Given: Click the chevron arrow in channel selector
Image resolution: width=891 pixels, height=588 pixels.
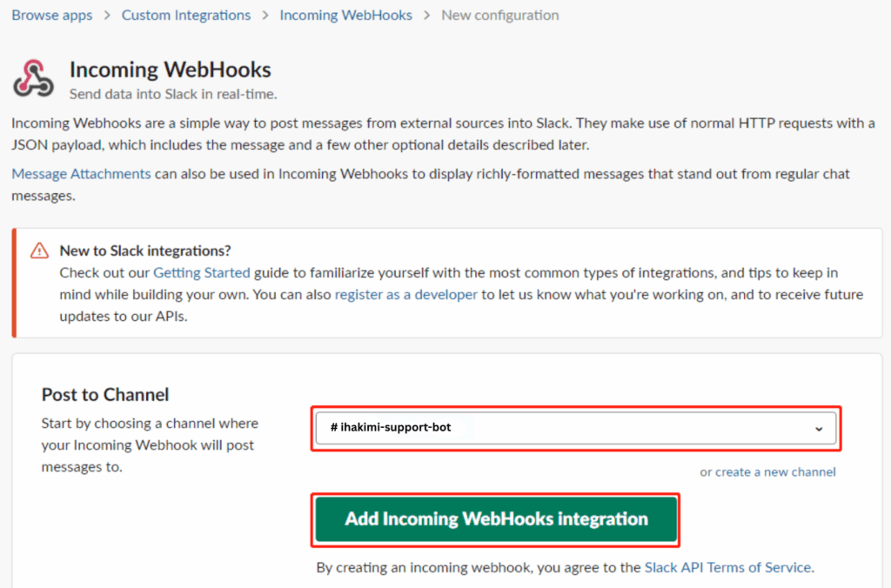Looking at the screenshot, I should (818, 428).
